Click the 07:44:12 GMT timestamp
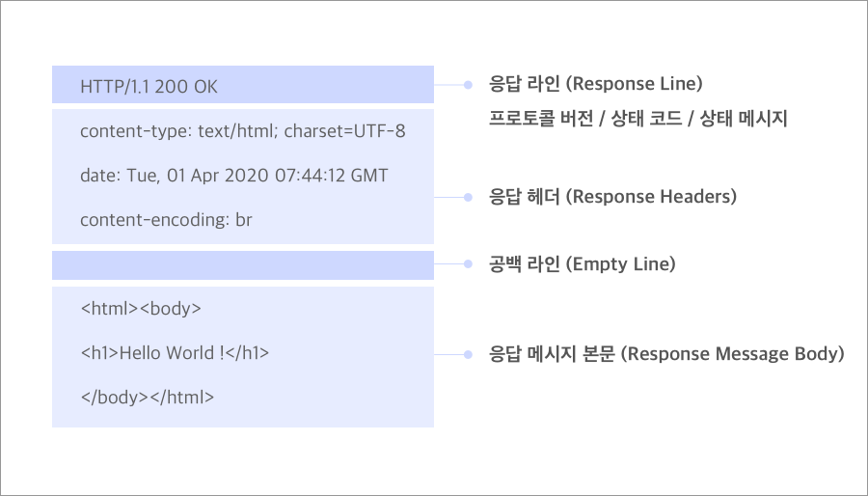 [x=332, y=176]
